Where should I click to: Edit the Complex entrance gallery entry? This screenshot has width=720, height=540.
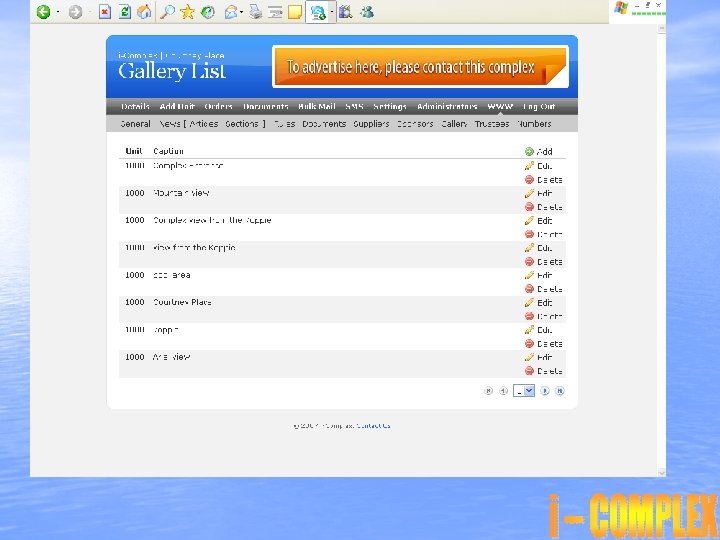pyautogui.click(x=539, y=166)
